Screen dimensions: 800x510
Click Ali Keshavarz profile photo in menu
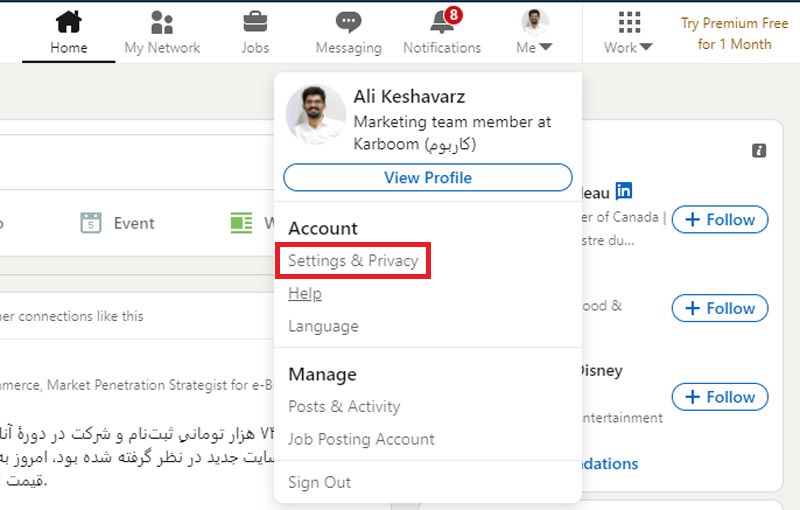click(315, 115)
